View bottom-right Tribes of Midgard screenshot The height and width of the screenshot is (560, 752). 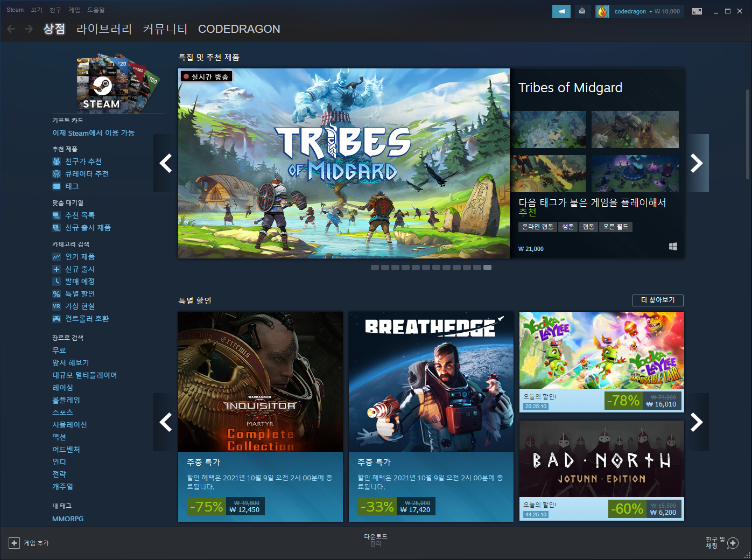coord(635,173)
